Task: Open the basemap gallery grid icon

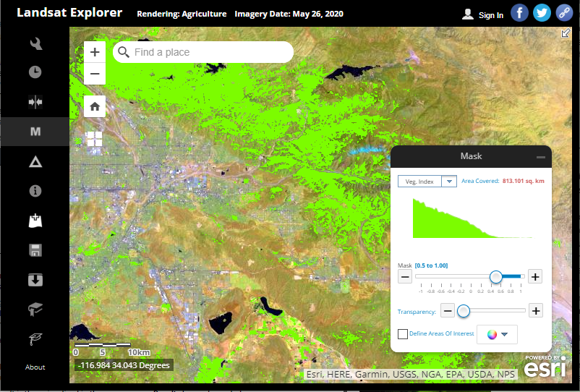Action: click(94, 139)
